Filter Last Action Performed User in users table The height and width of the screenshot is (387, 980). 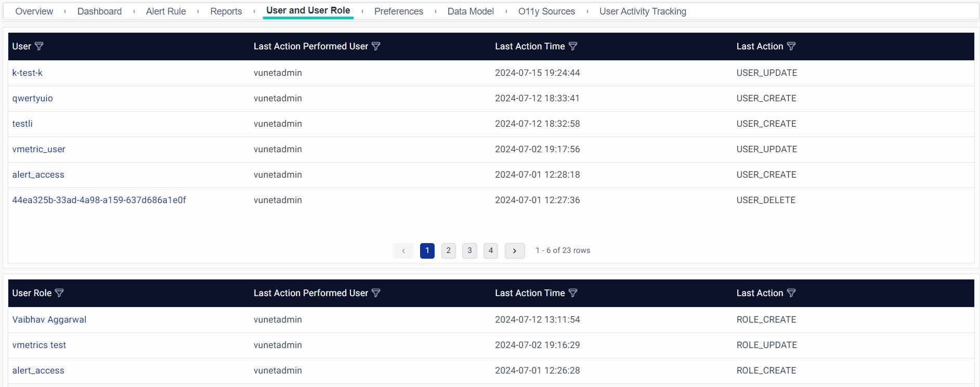[x=376, y=46]
